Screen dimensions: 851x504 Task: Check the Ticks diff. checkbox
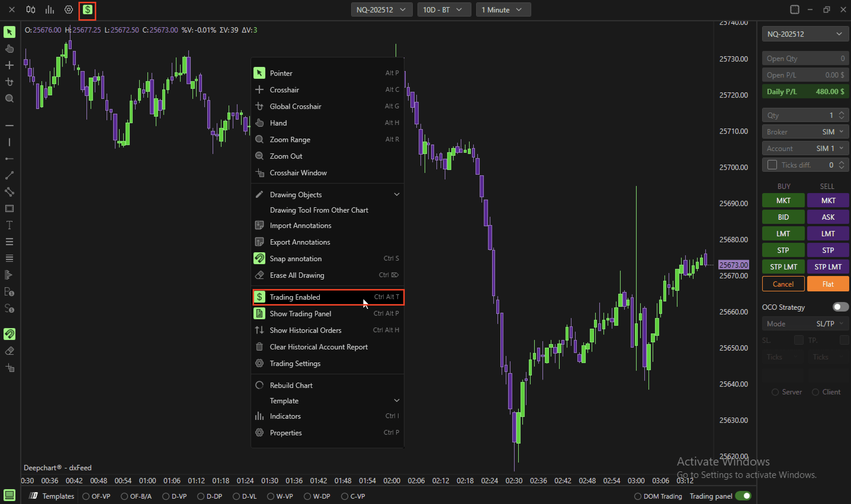click(x=772, y=165)
